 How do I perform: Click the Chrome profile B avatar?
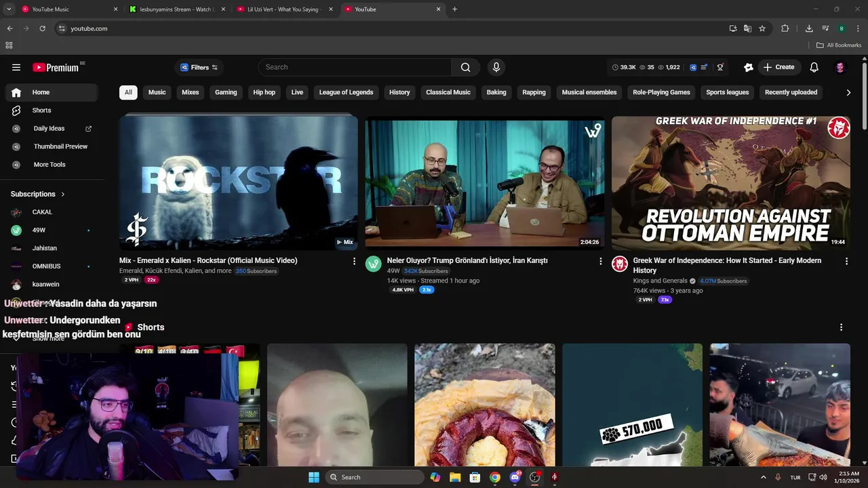[842, 28]
